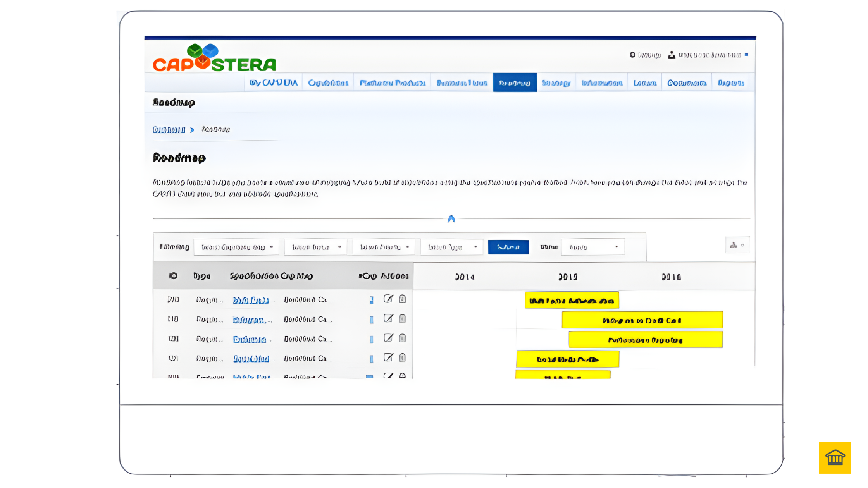The width and height of the screenshot is (868, 488).
Task: Expand the View dropdown next to blue button
Action: click(x=592, y=247)
